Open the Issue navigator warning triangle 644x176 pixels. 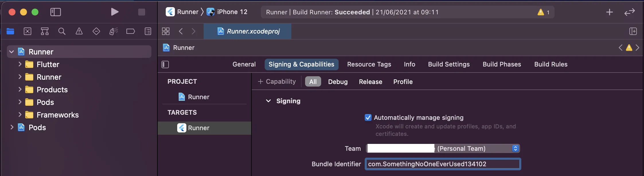tap(79, 31)
